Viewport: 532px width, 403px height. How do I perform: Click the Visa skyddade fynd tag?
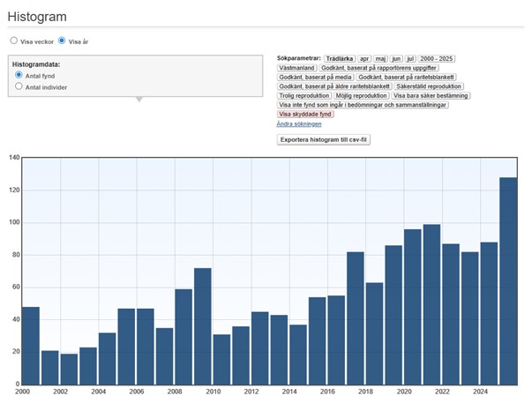pyautogui.click(x=305, y=115)
